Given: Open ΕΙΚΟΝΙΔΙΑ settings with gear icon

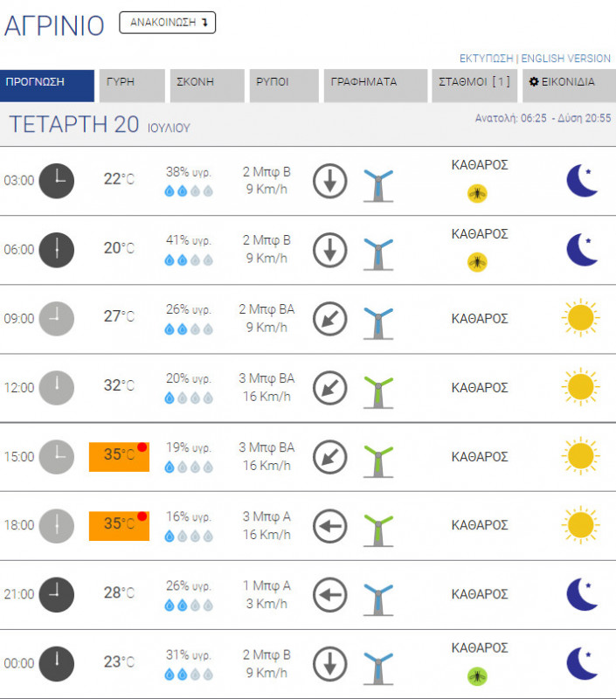Looking at the screenshot, I should point(567,83).
